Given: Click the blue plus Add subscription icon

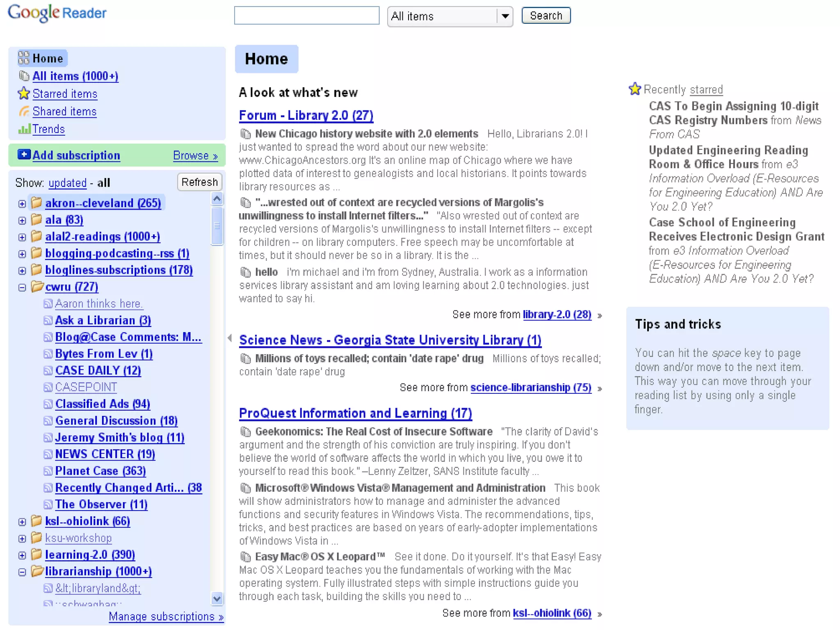Looking at the screenshot, I should (24, 155).
